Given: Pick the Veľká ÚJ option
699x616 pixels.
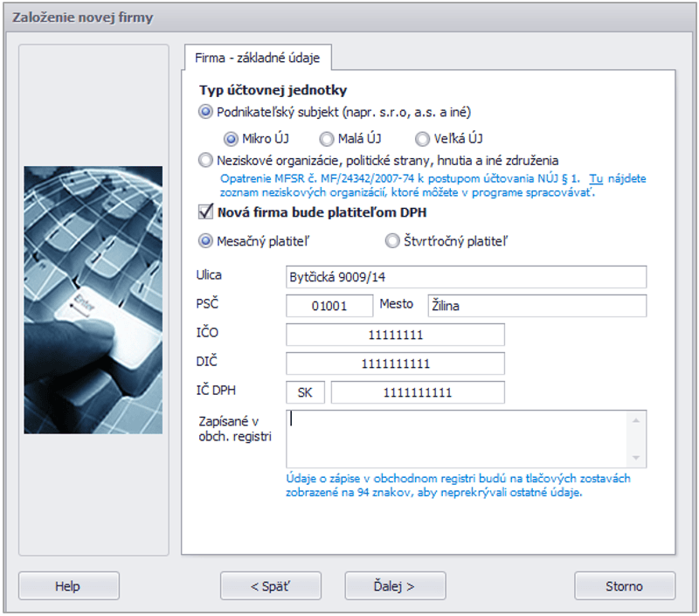Looking at the screenshot, I should pos(423,138).
